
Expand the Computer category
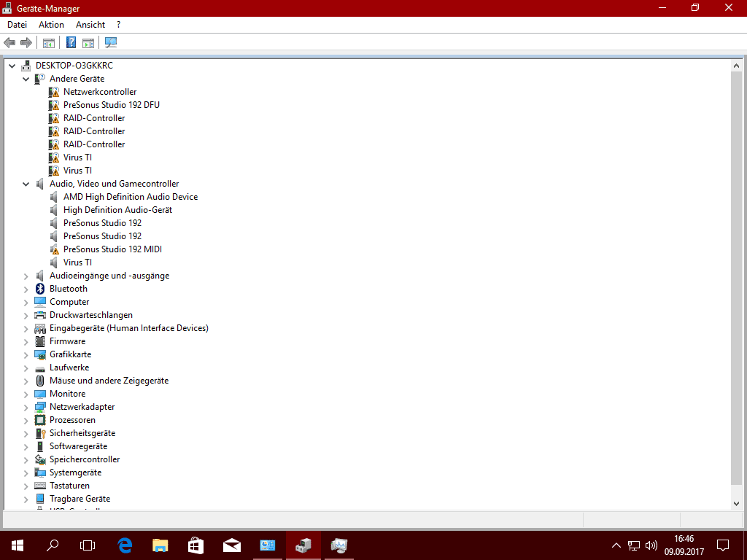click(26, 302)
